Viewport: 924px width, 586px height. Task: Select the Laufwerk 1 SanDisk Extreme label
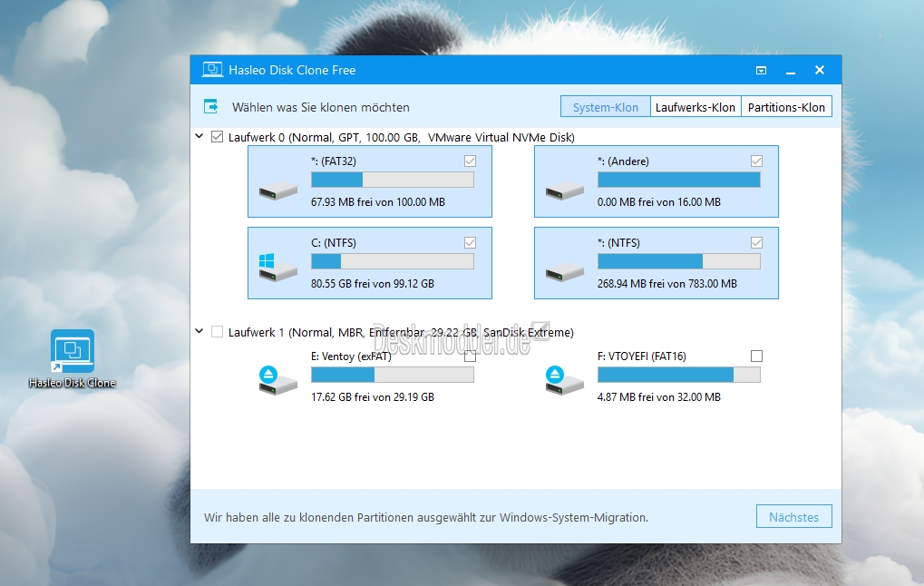(x=401, y=333)
